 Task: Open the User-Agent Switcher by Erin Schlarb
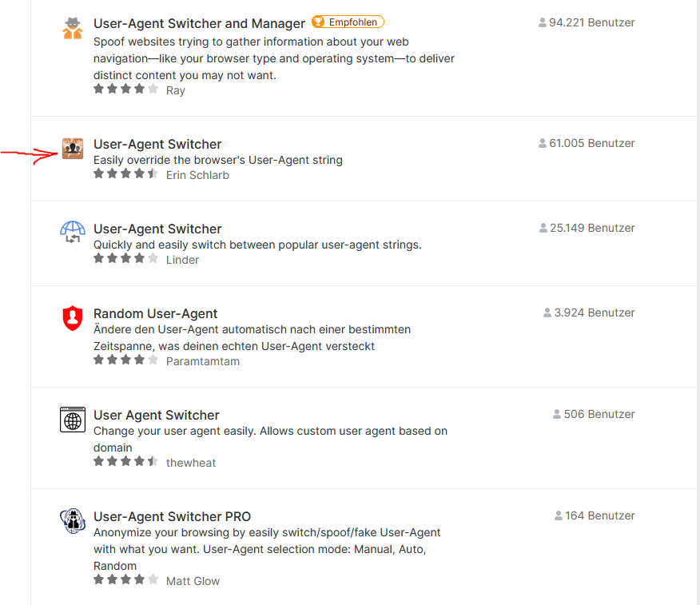[x=157, y=144]
